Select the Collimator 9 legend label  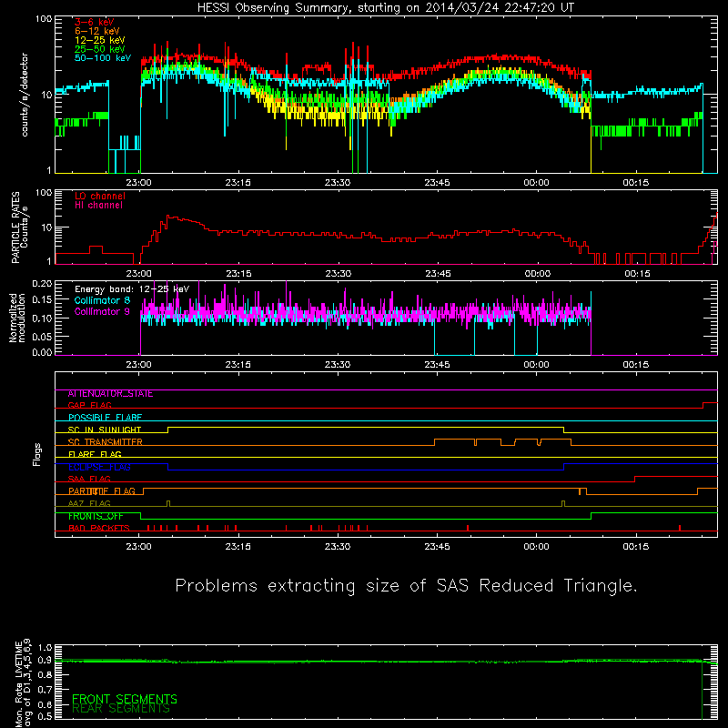pyautogui.click(x=102, y=311)
